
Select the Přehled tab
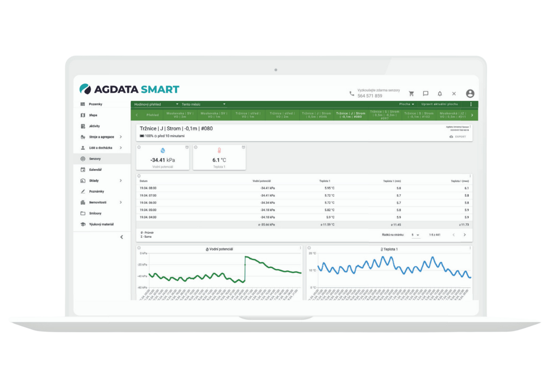point(152,115)
